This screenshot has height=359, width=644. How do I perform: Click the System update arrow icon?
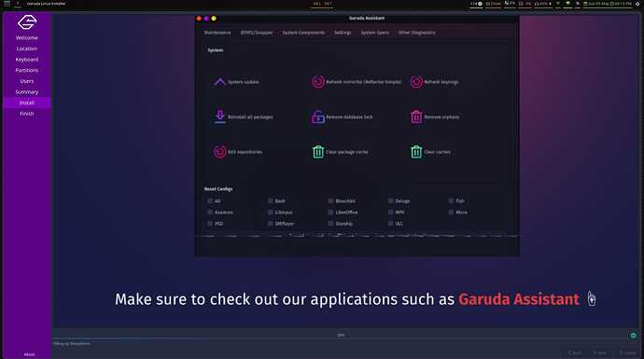(x=219, y=82)
